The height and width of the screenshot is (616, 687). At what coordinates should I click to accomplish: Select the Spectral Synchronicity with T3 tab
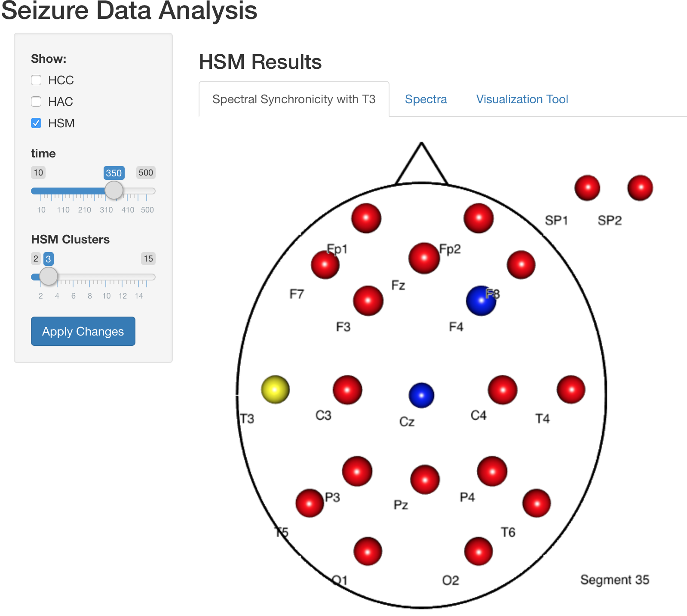pyautogui.click(x=294, y=99)
